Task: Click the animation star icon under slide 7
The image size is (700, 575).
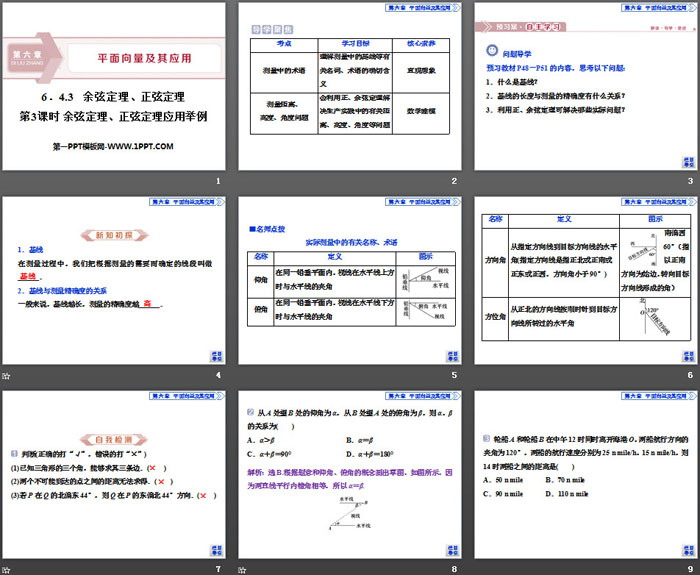Action: coord(6,570)
